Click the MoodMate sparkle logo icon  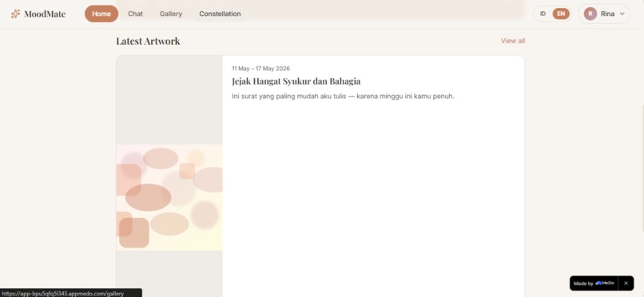(x=15, y=14)
